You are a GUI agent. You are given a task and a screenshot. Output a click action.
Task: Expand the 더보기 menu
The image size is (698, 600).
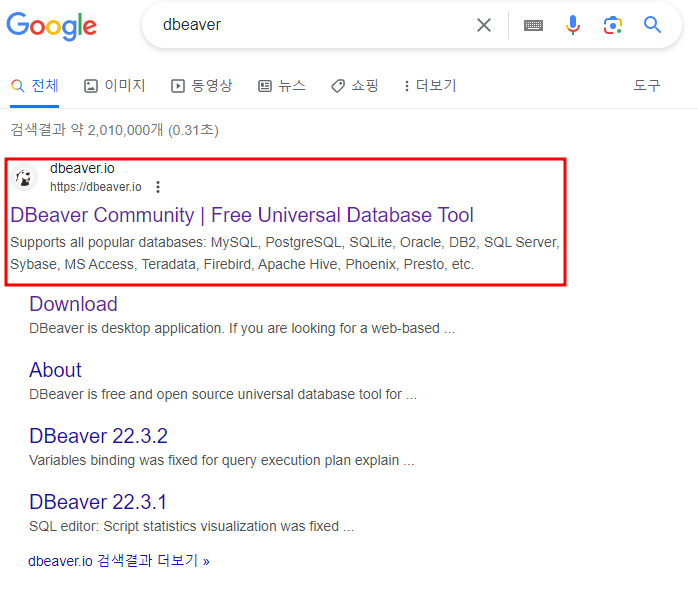click(x=430, y=85)
